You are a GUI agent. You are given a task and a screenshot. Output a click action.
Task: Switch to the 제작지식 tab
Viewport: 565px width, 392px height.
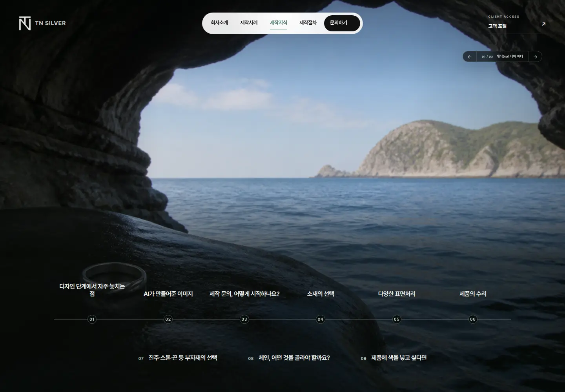pyautogui.click(x=279, y=23)
